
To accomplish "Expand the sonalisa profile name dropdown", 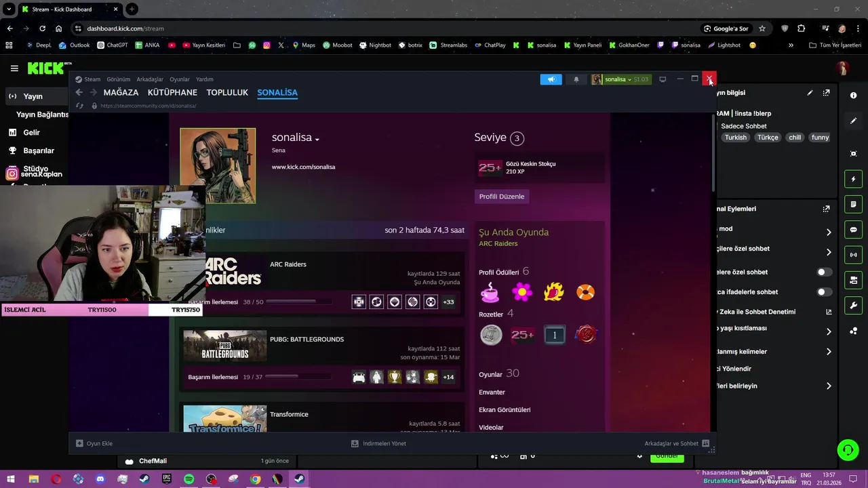I will coord(317,139).
